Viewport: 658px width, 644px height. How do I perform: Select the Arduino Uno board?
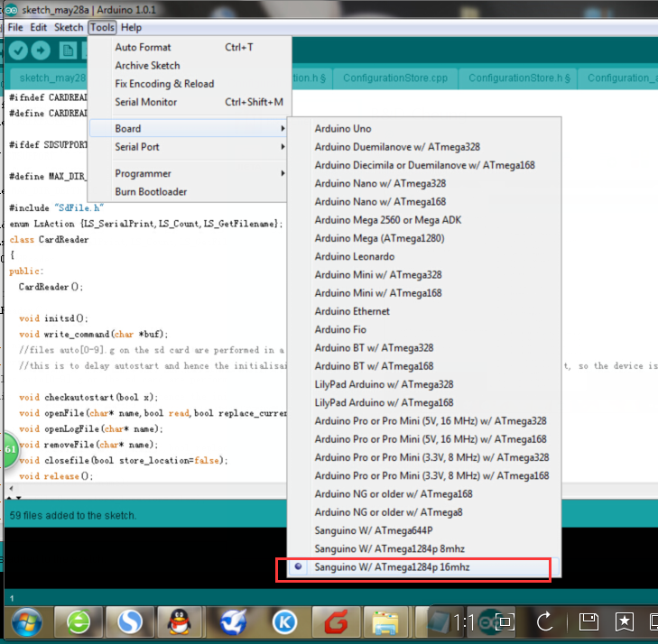click(x=343, y=129)
